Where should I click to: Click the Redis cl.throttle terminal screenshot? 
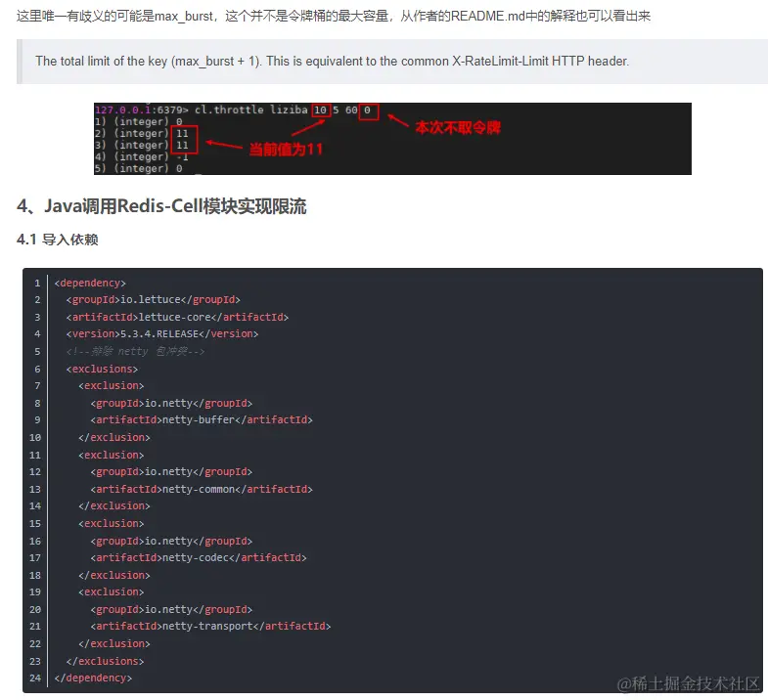point(392,139)
